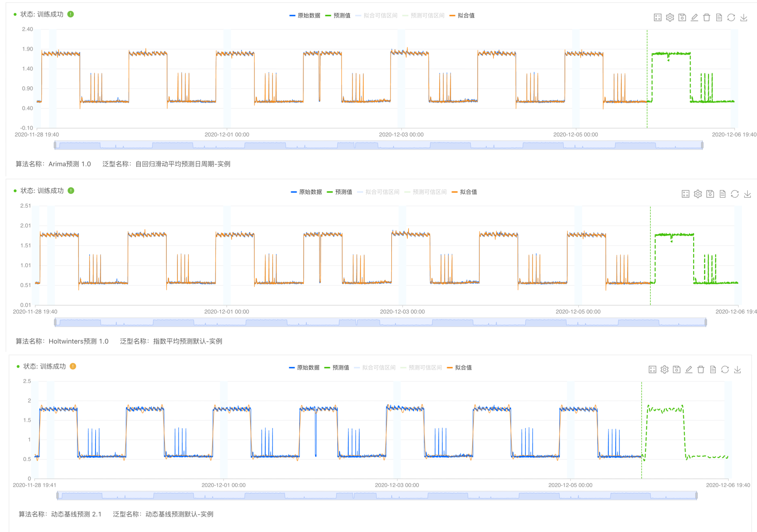
Task: Click orange warning icon beside third chart status
Action: point(73,366)
